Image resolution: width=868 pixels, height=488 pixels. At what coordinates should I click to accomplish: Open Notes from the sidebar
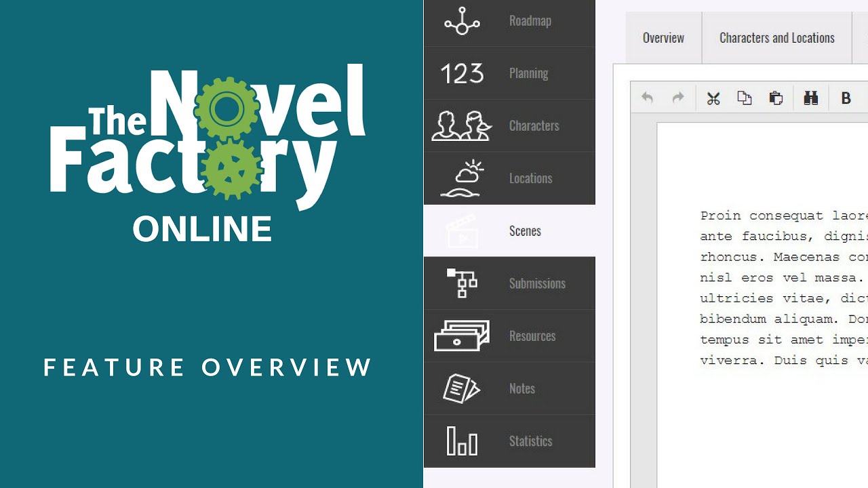tap(522, 388)
